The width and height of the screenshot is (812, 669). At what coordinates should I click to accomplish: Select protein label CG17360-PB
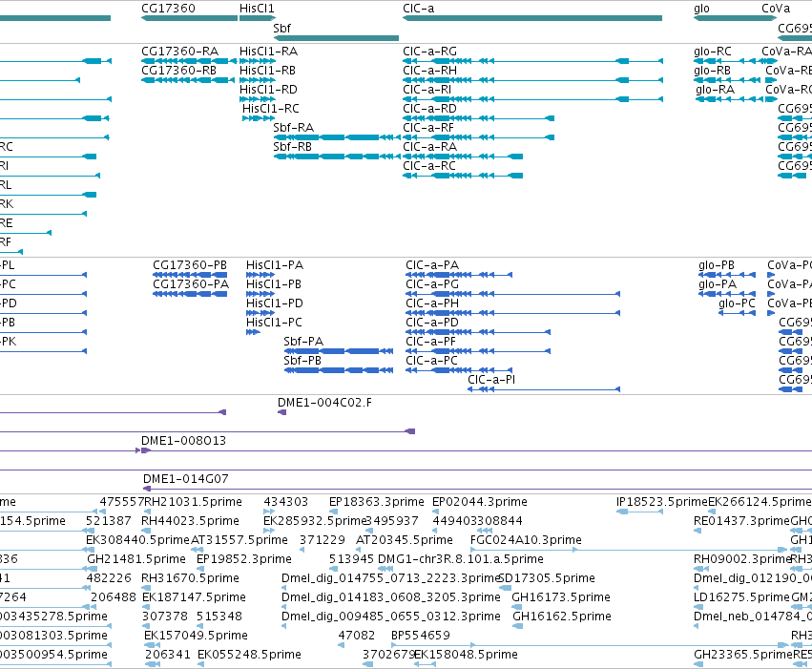(x=190, y=265)
